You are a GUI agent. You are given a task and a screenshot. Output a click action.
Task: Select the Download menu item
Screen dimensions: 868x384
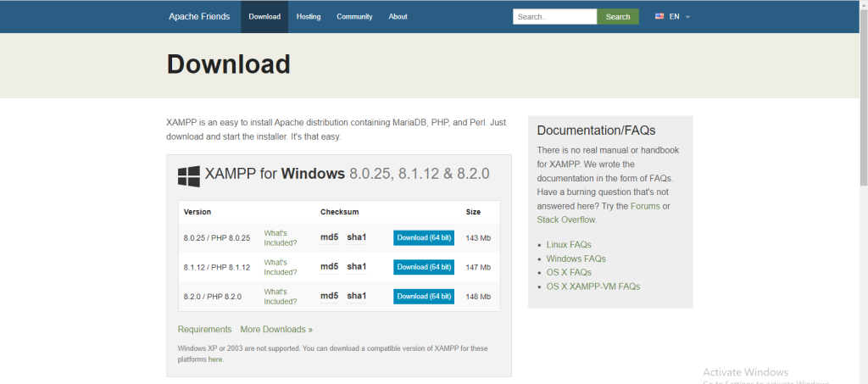click(x=264, y=17)
